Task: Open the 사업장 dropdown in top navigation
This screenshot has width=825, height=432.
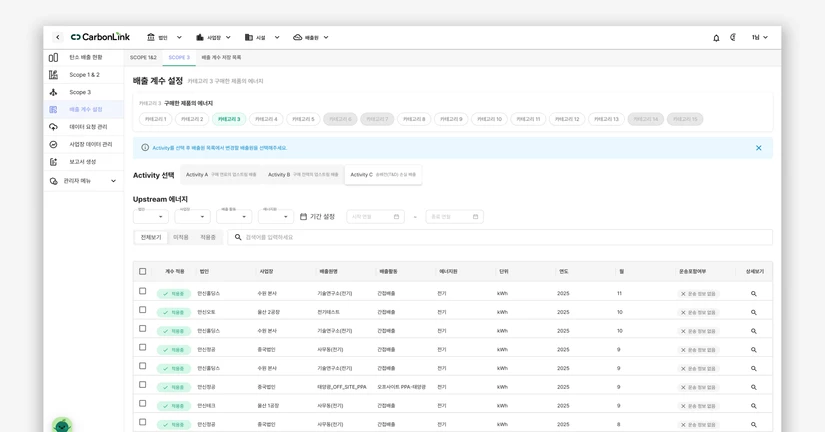Action: click(x=213, y=37)
